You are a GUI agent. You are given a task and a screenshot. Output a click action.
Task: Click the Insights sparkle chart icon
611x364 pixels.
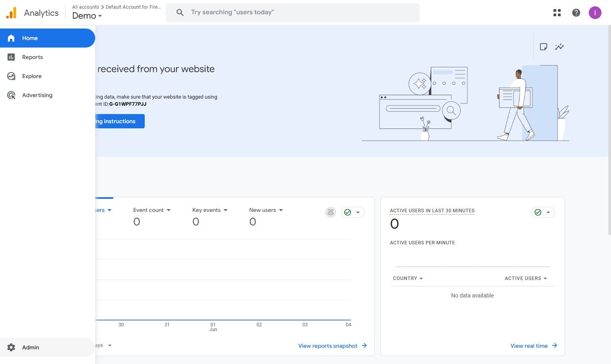point(559,47)
